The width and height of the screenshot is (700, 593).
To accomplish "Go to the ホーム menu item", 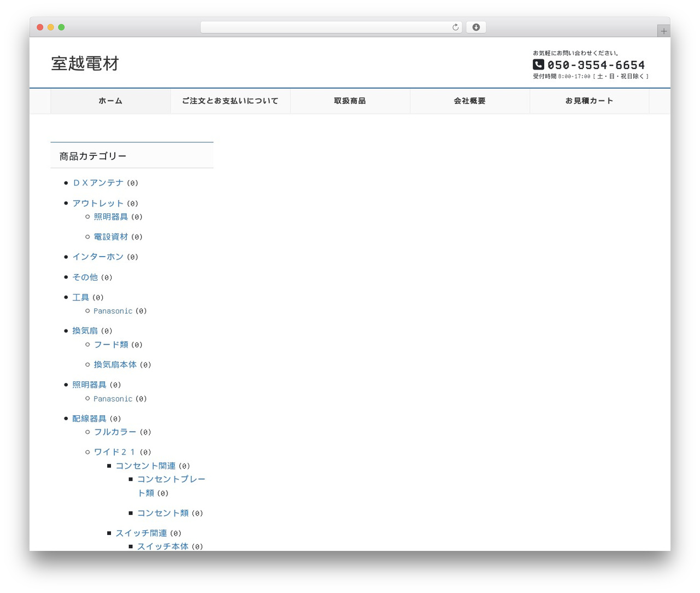I will 110,101.
